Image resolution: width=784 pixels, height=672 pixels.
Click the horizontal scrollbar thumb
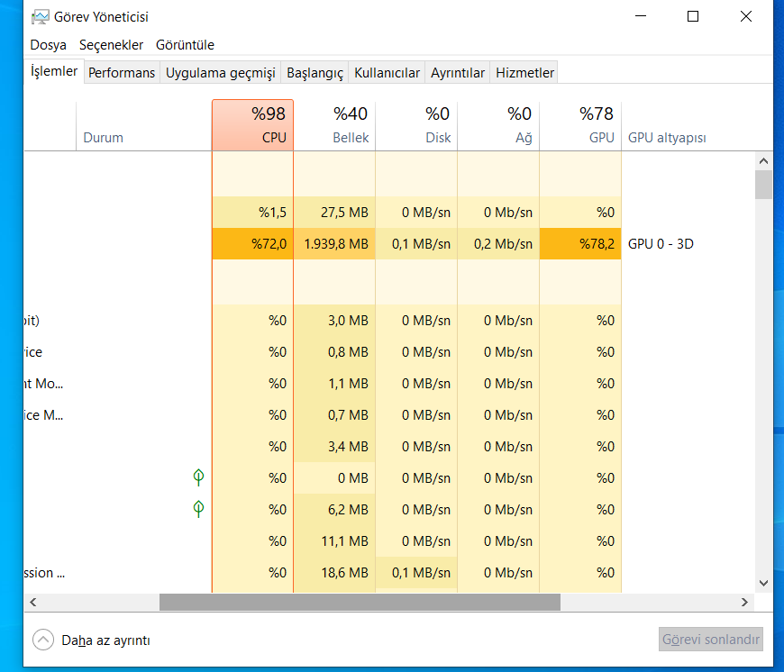coord(360,602)
